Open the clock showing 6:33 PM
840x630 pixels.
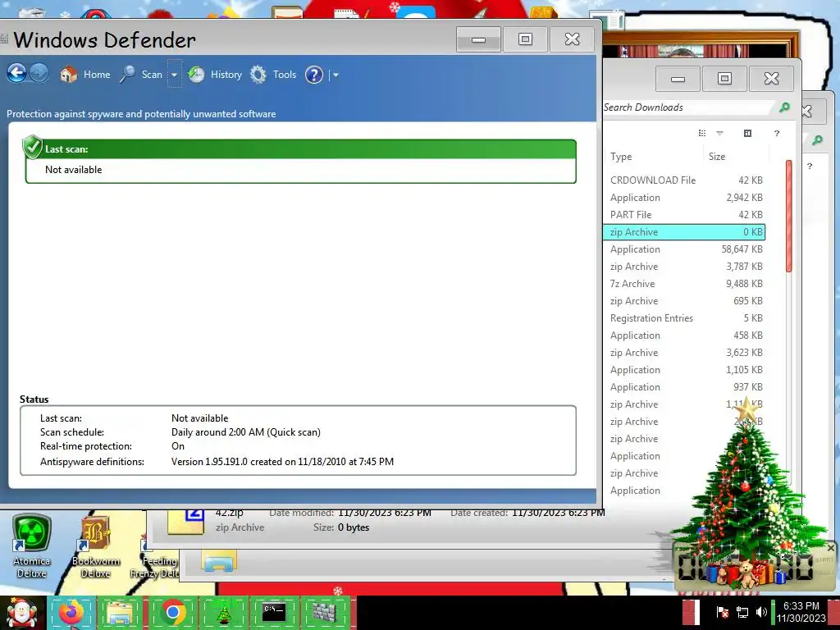801,612
